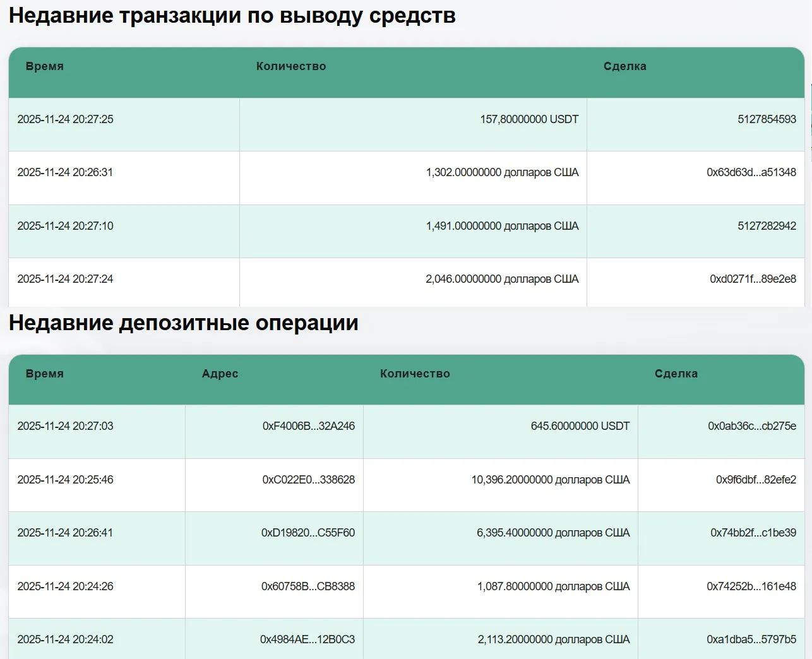Click address 0xC022E0...338628

pyautogui.click(x=309, y=480)
